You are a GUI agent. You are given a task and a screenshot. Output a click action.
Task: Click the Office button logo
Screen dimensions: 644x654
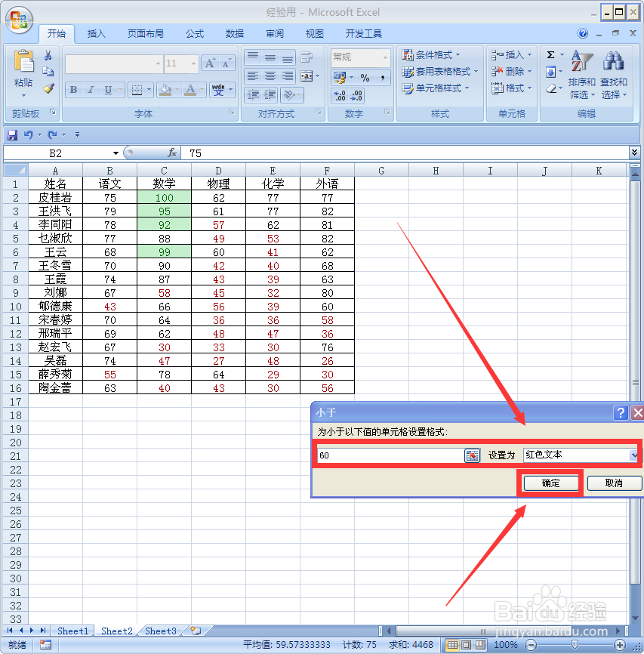click(19, 20)
